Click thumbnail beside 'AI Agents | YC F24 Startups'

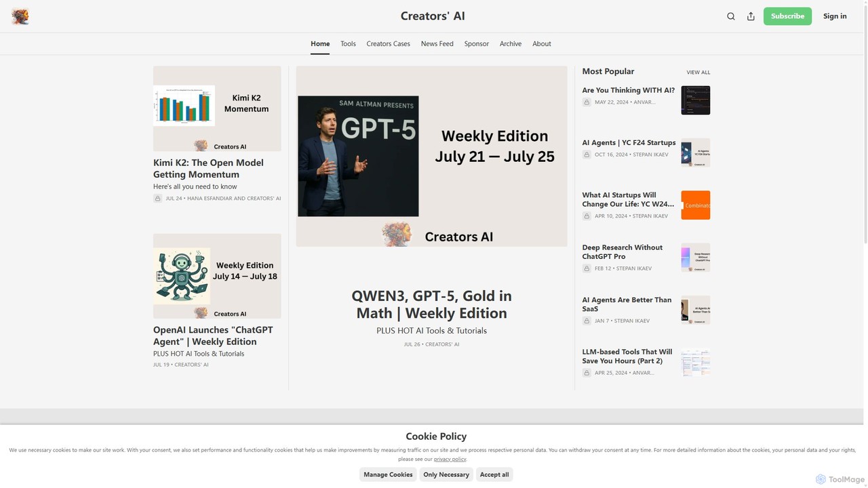pos(696,152)
